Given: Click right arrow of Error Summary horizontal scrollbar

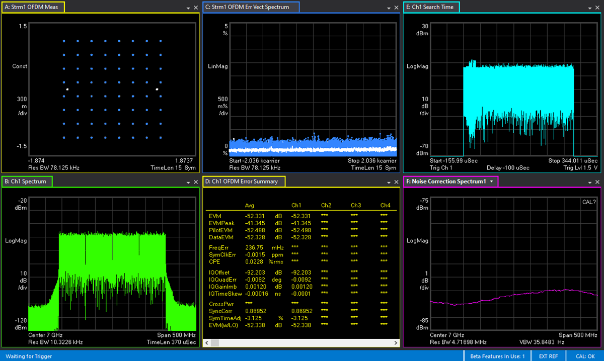Looking at the screenshot, I should (396, 343).
